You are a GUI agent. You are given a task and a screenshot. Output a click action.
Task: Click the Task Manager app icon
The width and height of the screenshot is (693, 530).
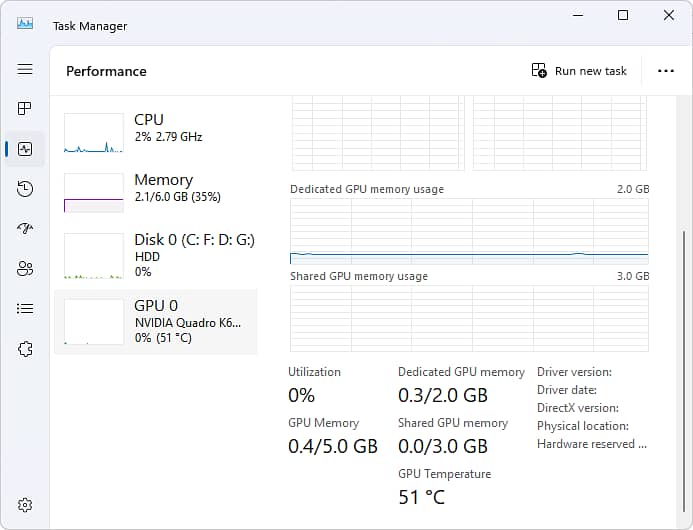[x=25, y=23]
